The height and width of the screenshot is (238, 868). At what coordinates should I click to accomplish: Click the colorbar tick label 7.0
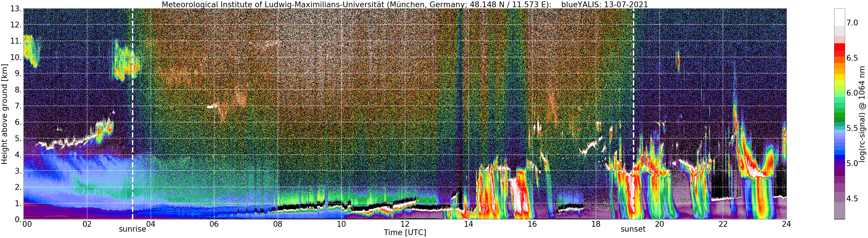point(852,23)
